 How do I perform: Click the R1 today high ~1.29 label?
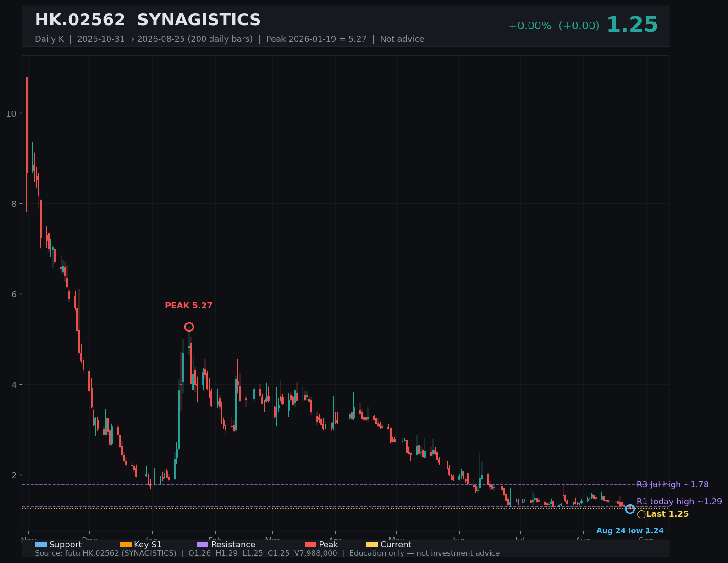(x=679, y=502)
